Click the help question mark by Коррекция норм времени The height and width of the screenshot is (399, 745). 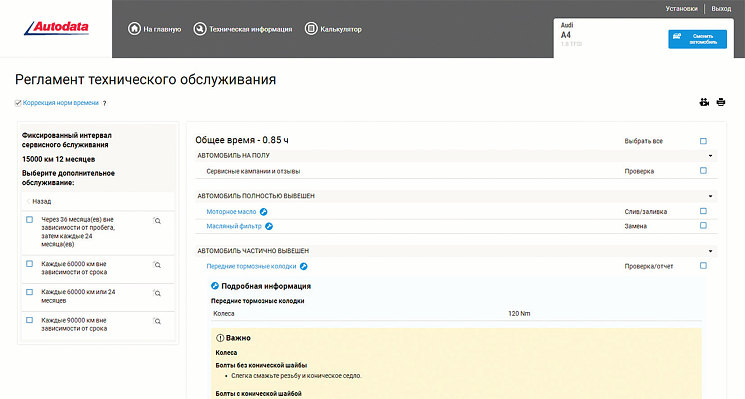coord(105,103)
